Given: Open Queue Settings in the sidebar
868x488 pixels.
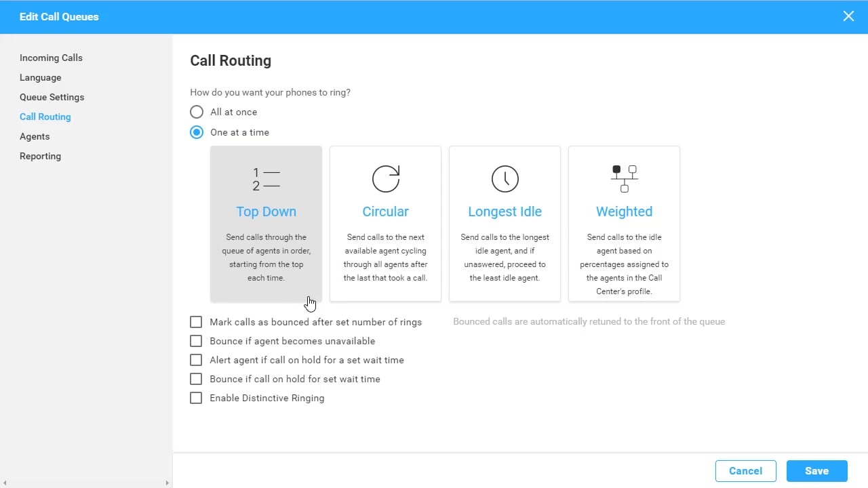Looking at the screenshot, I should pyautogui.click(x=52, y=97).
